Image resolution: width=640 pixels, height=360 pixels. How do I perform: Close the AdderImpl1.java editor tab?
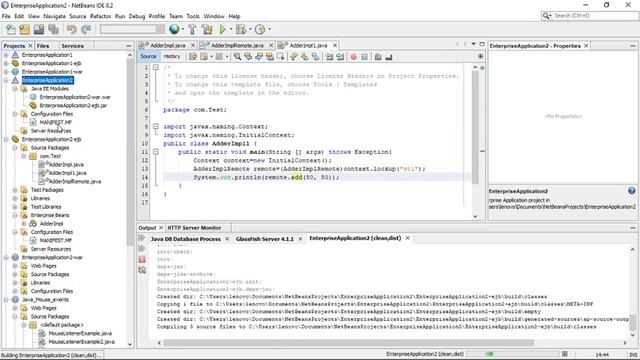(335, 45)
